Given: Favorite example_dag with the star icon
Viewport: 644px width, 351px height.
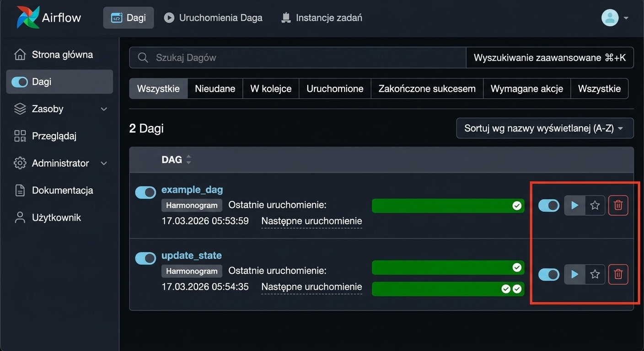Looking at the screenshot, I should point(595,206).
